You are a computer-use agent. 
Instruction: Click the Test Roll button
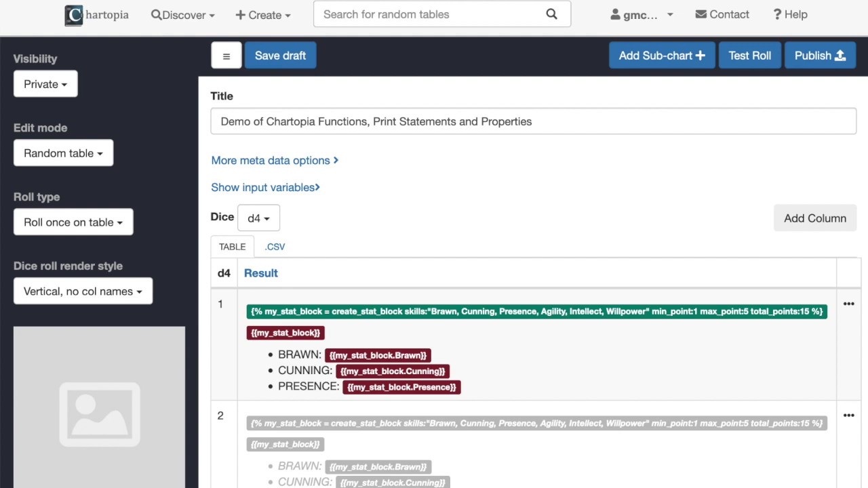(749, 56)
